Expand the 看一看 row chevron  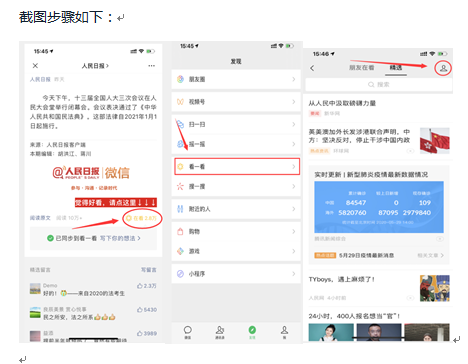294,166
